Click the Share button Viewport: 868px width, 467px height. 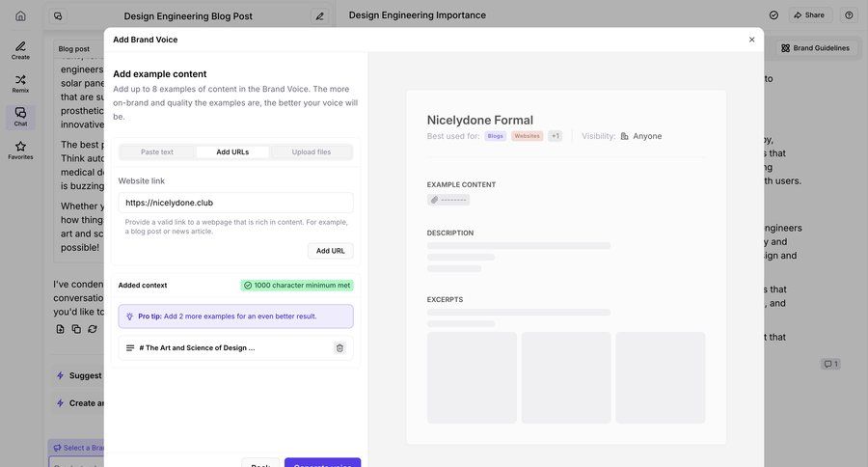click(x=809, y=15)
